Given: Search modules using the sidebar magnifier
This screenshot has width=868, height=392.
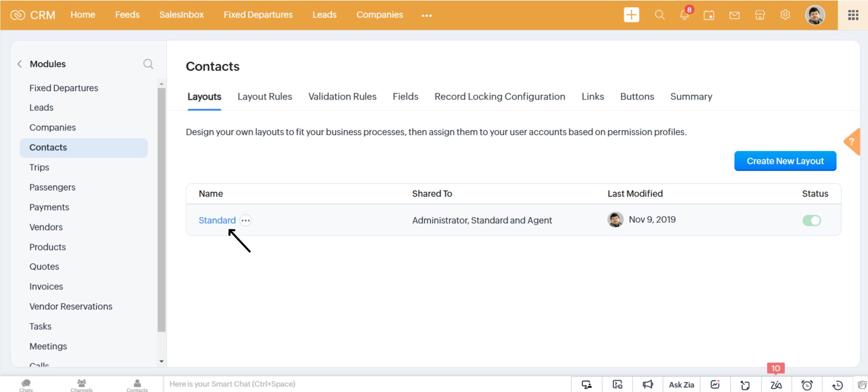Looking at the screenshot, I should pos(148,64).
